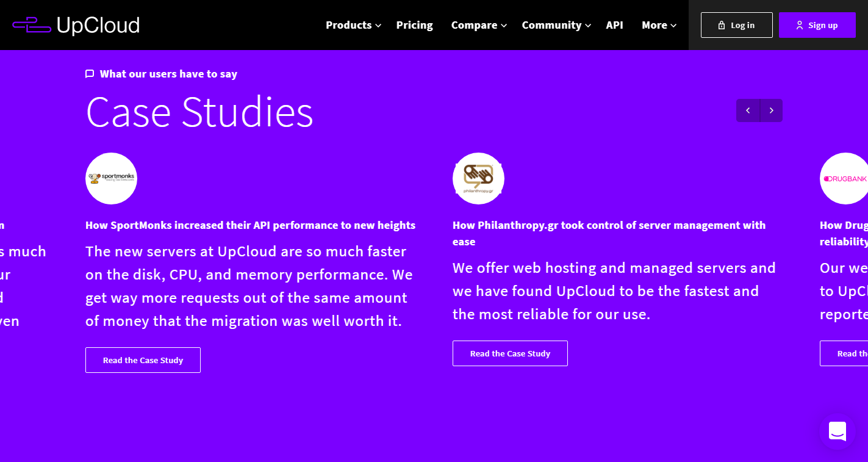The image size is (868, 462).
Task: Click the Sign up button
Action: click(817, 25)
